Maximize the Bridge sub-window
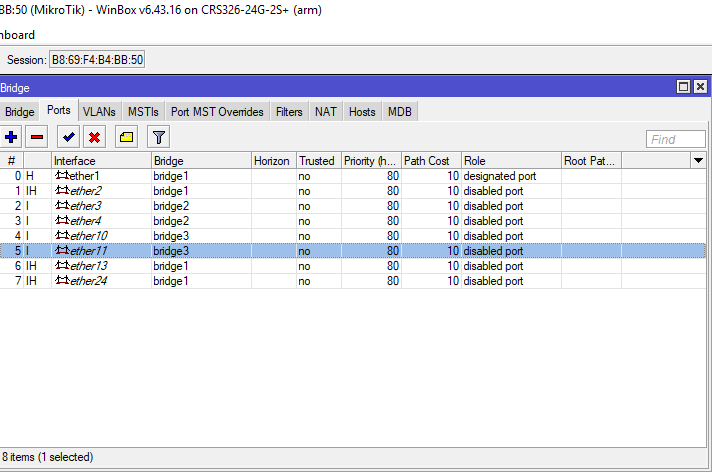Image resolution: width=712 pixels, height=472 pixels. point(683,86)
